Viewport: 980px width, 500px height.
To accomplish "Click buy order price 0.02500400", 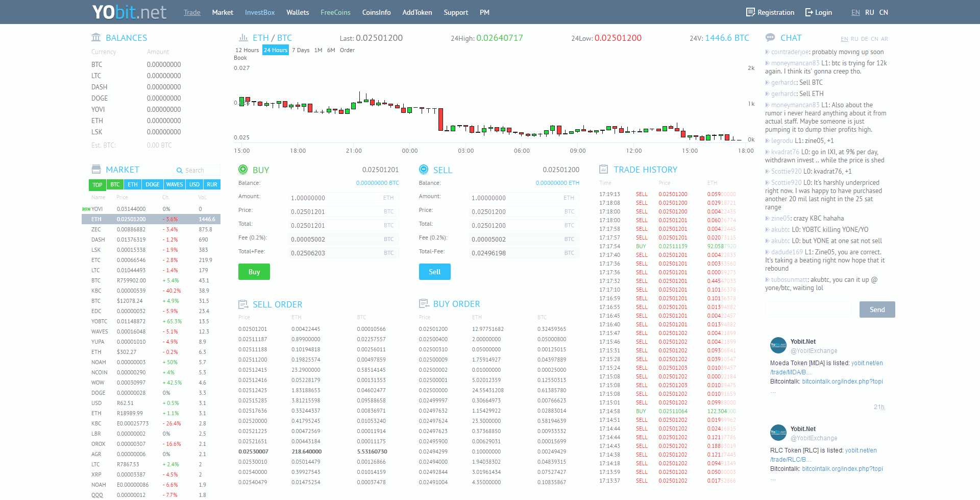I will click(x=433, y=339).
